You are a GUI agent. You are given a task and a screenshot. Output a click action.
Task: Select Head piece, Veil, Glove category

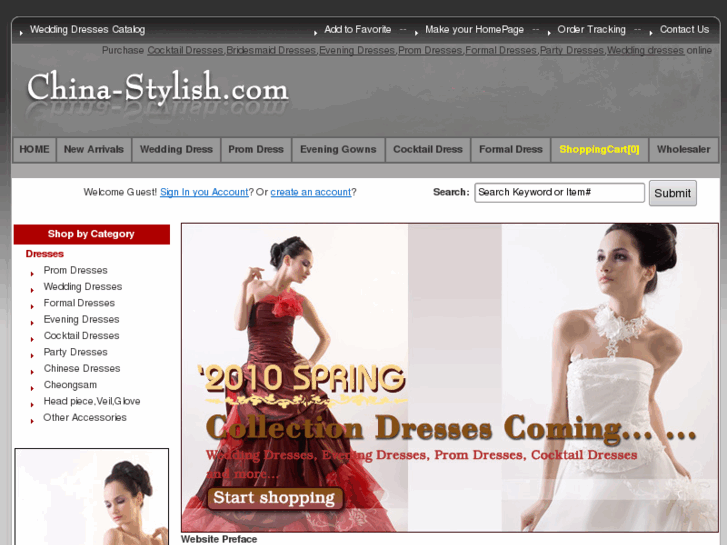(x=92, y=401)
